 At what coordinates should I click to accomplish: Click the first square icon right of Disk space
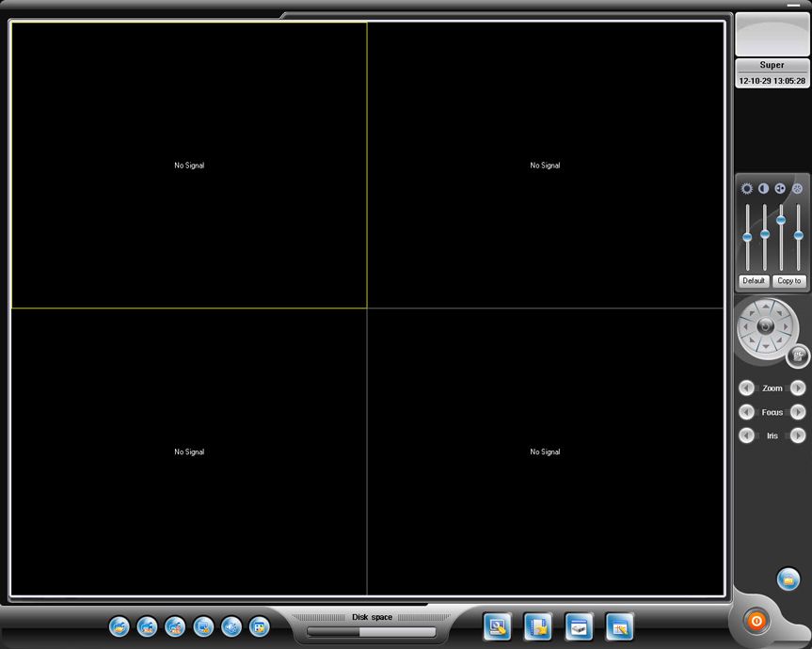(497, 626)
